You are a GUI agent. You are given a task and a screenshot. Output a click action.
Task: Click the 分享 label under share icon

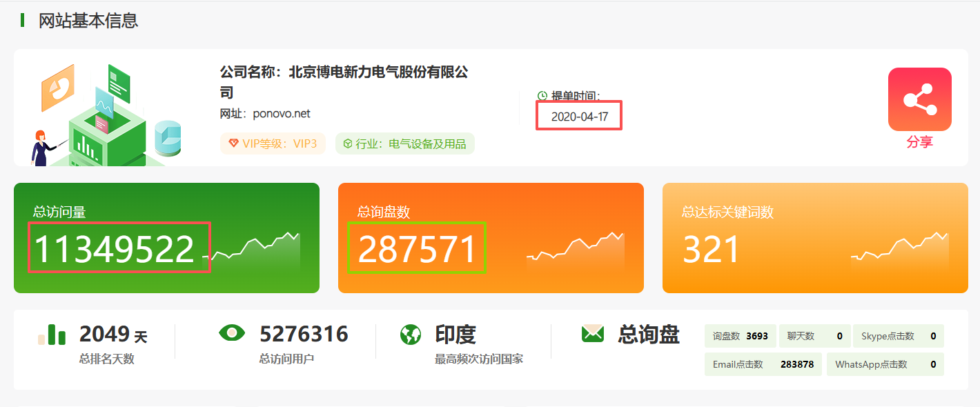[919, 142]
